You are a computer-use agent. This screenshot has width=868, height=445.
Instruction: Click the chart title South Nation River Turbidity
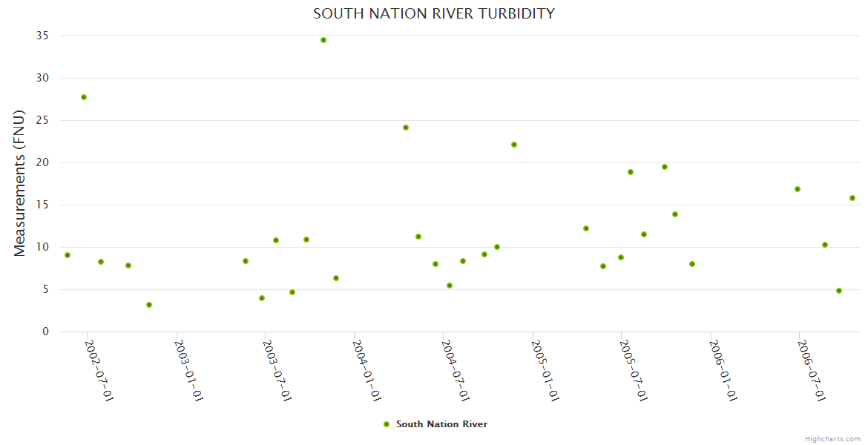click(433, 13)
